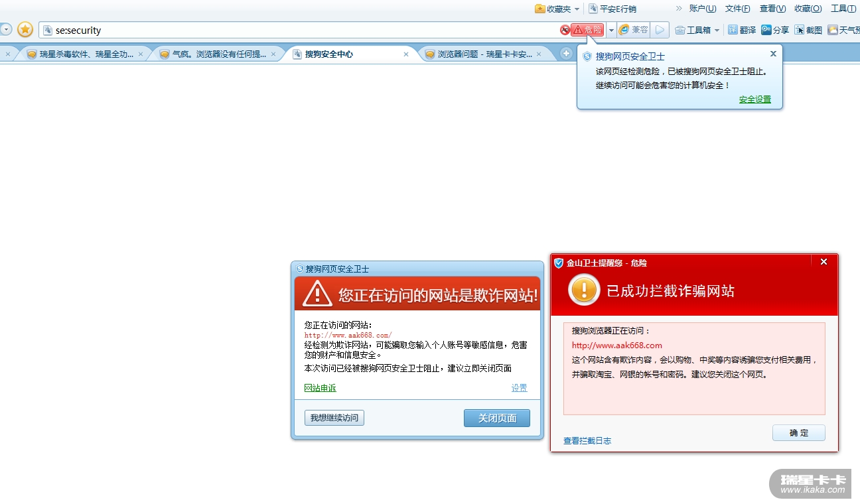Click the 金山卫士 shield icon in title bar
Screen dimensions: 860x504
click(559, 263)
